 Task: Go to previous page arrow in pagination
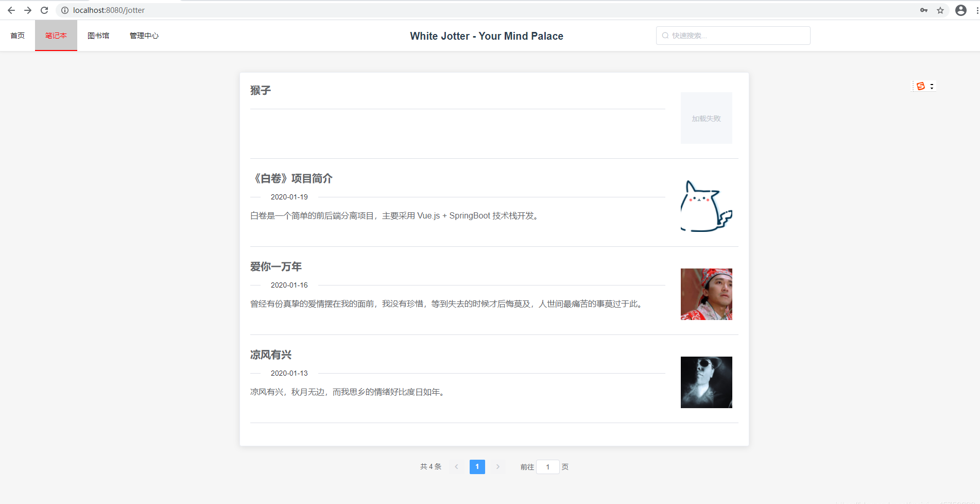(457, 467)
